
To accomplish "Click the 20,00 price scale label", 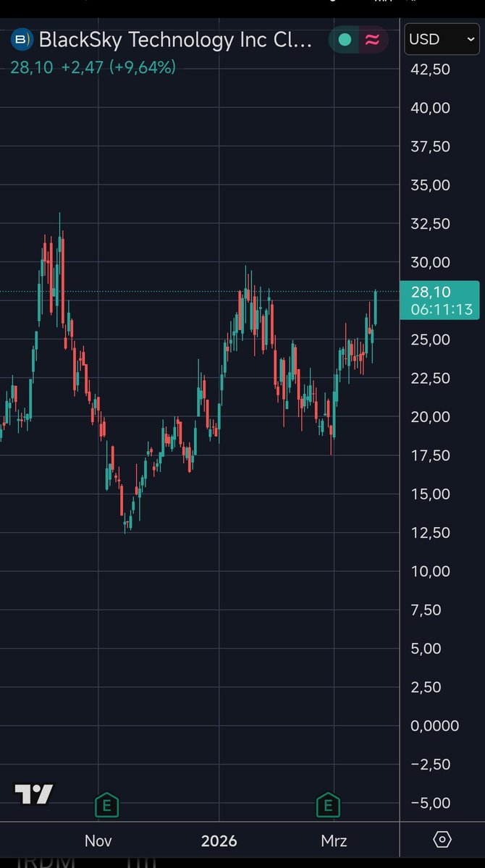I will pos(430,417).
